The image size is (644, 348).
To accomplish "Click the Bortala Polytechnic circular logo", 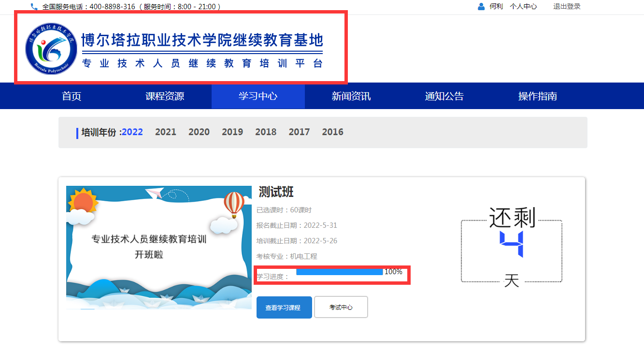I will (51, 49).
